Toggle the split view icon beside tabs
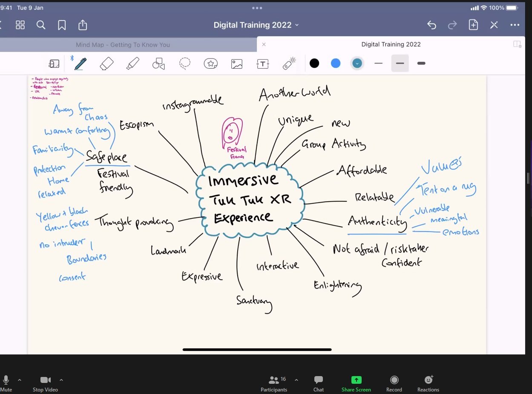This screenshot has width=532, height=394. [x=517, y=44]
